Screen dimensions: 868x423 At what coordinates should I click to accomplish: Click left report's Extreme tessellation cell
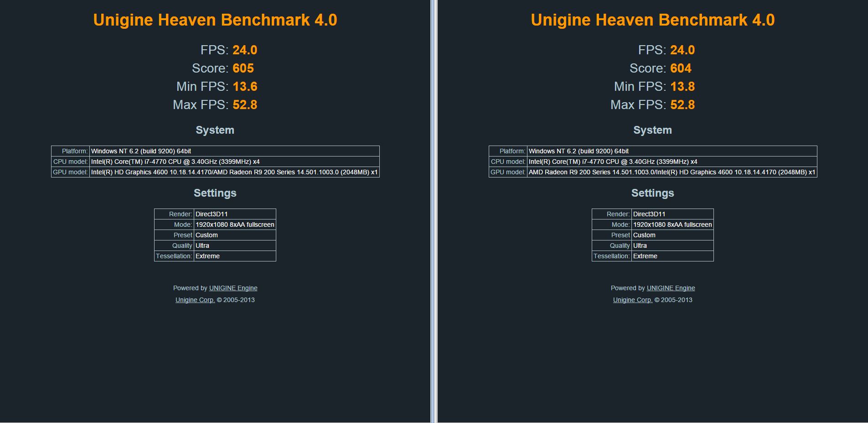click(x=235, y=256)
